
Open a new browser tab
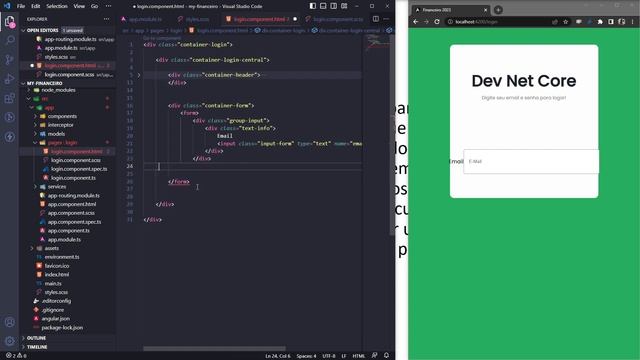[498, 10]
